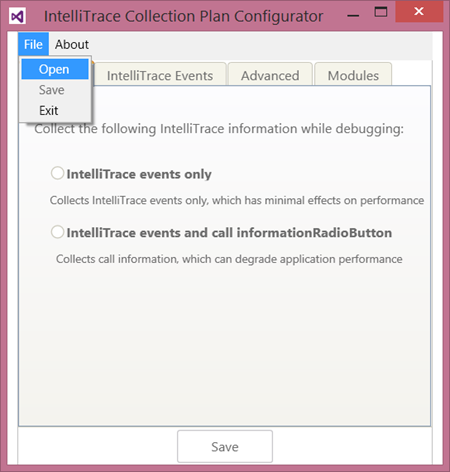Open the Modules tab
The height and width of the screenshot is (472, 450).
click(353, 75)
